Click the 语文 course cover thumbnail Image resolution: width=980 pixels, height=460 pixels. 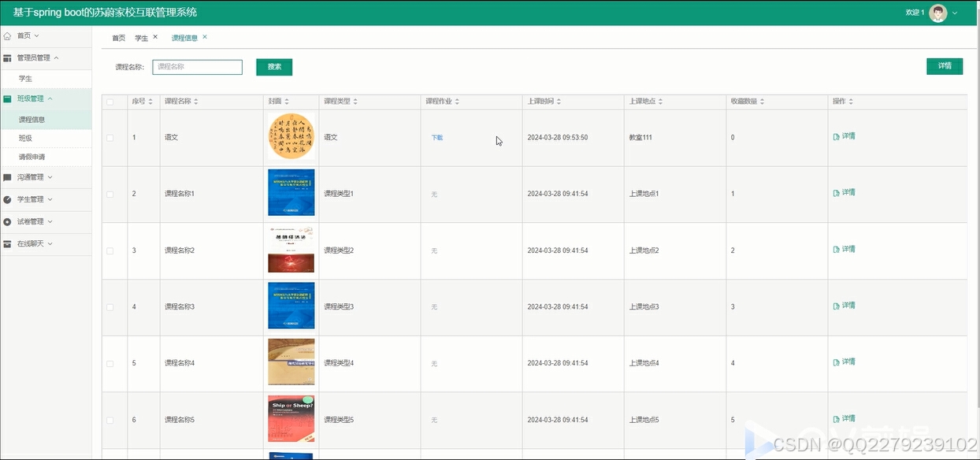[291, 135]
